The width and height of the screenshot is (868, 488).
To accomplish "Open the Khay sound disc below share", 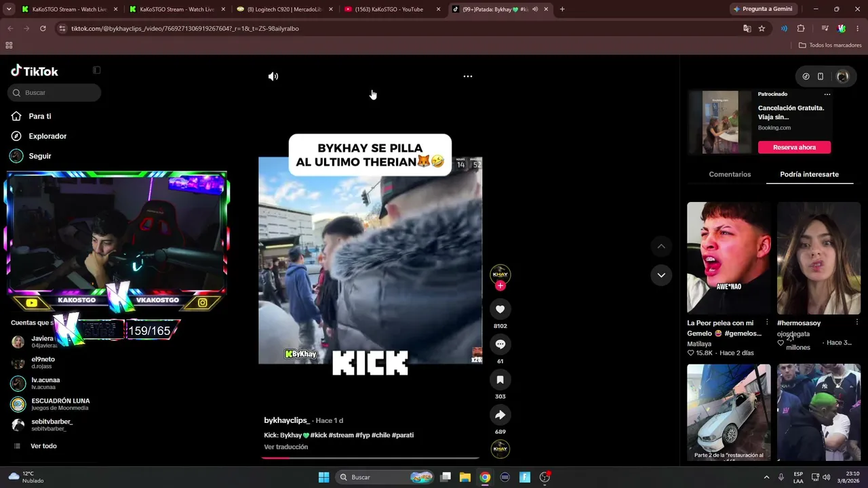I will tap(500, 449).
